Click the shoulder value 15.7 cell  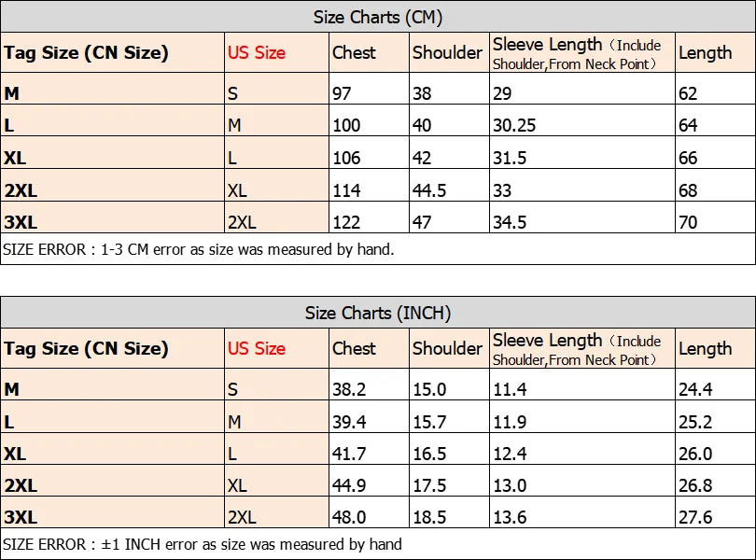point(429,422)
